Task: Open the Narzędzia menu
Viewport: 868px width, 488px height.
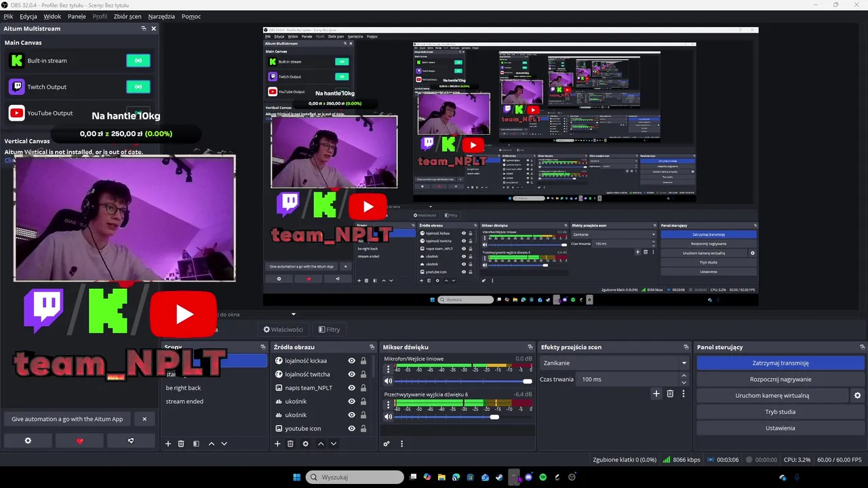Action: coord(161,16)
